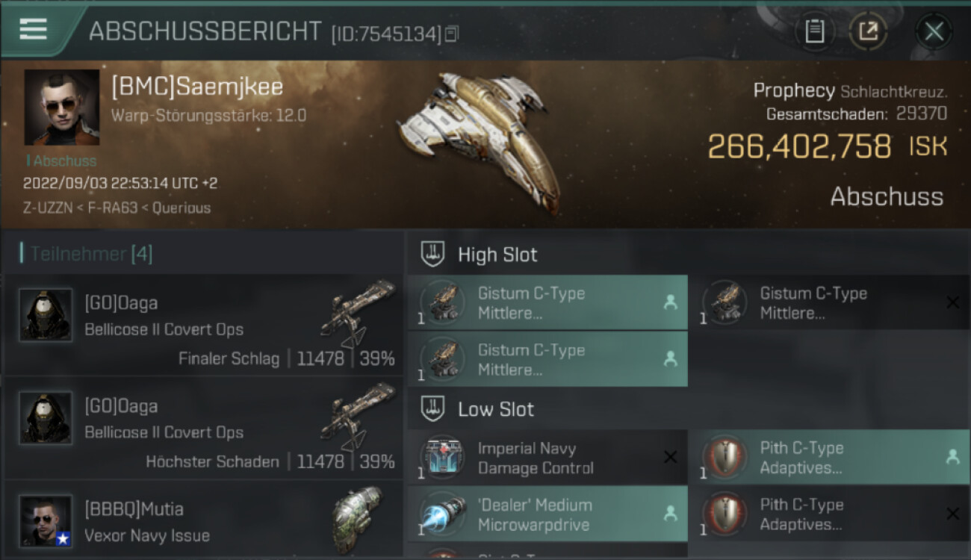This screenshot has width=971, height=560.
Task: Copy the report ID 7545134
Action: point(451,34)
